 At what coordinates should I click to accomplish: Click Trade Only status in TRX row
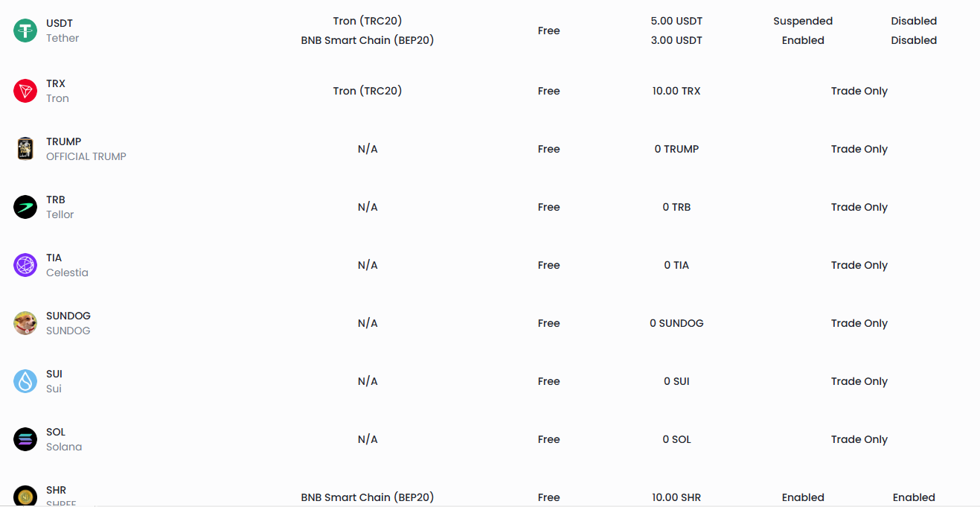[x=859, y=91]
